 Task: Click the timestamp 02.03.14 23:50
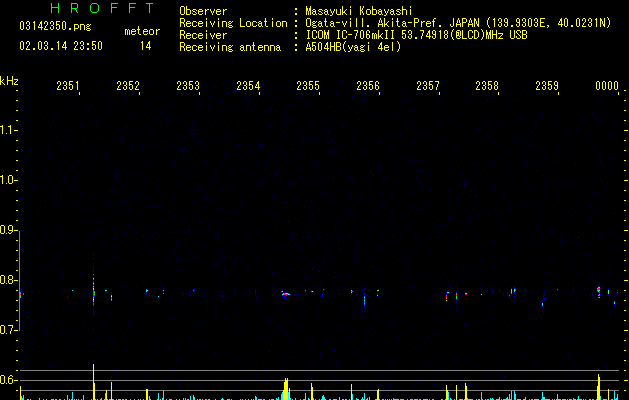(61, 46)
